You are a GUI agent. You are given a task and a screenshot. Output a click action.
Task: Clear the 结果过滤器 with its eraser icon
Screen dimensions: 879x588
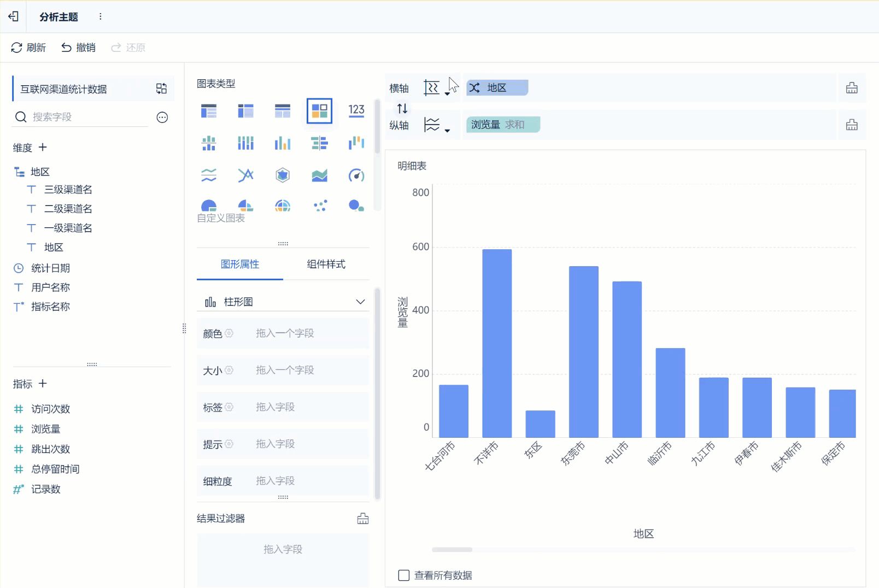click(x=363, y=519)
